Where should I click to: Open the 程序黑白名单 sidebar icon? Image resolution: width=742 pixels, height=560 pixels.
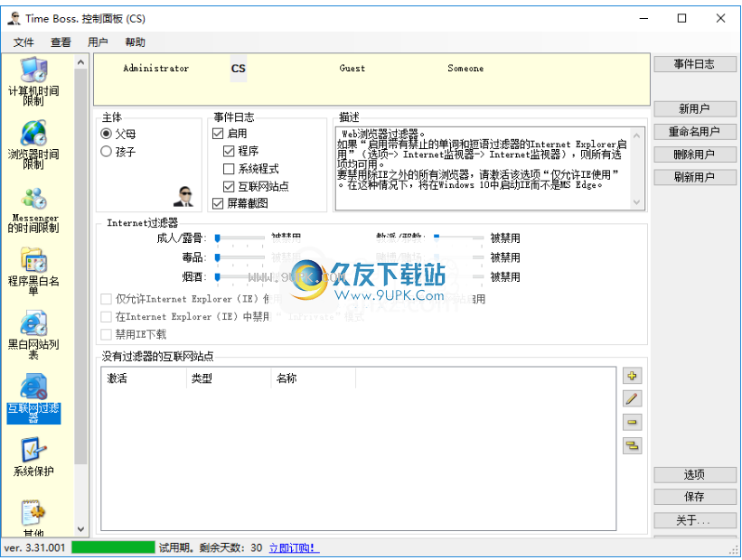pos(33,272)
